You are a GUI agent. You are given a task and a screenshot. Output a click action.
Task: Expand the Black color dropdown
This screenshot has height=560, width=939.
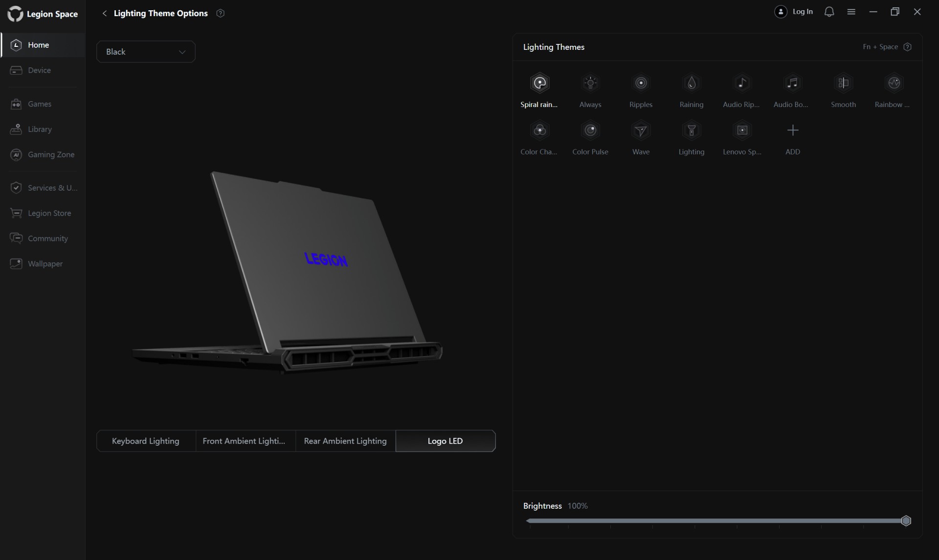(x=146, y=52)
